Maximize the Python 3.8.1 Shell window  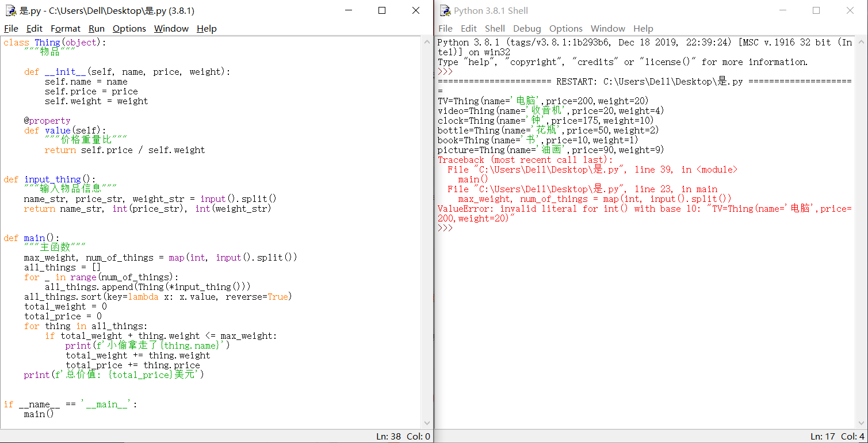(x=816, y=10)
